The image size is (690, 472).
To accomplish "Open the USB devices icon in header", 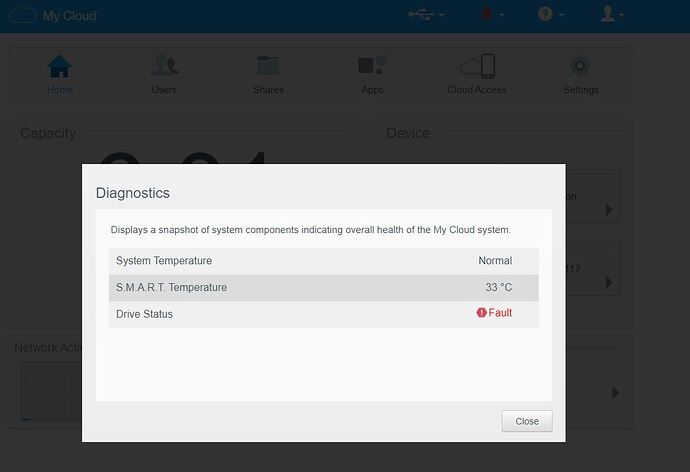I will click(x=421, y=15).
